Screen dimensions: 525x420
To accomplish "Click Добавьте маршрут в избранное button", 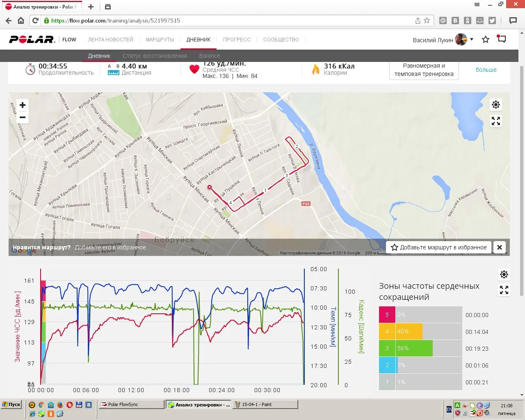I will [x=438, y=247].
